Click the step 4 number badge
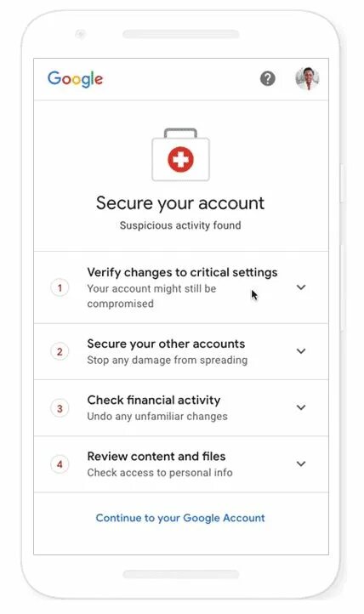The height and width of the screenshot is (614, 364). pyautogui.click(x=60, y=464)
